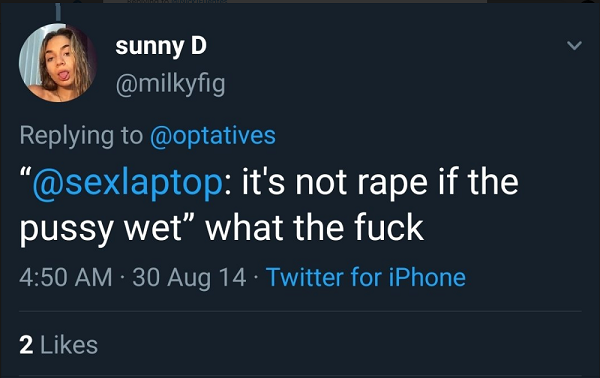600x378 pixels.
Task: Click the word Likes beside count
Action: 69,345
